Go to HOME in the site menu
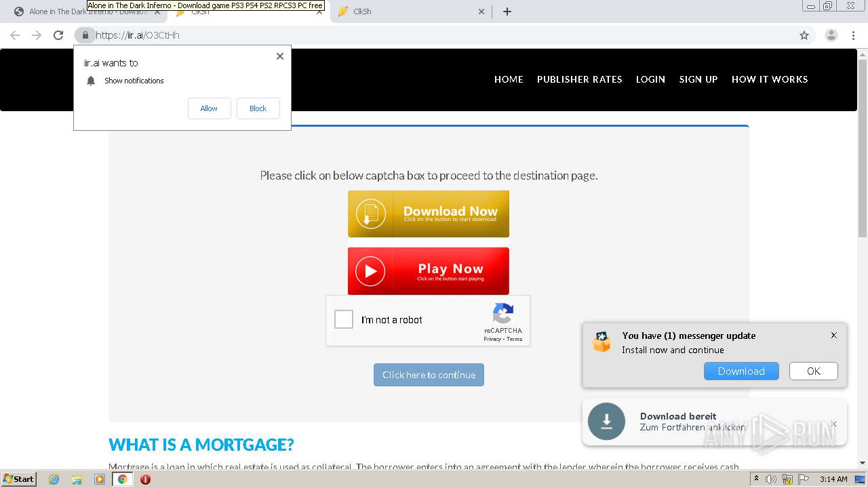 [x=509, y=79]
